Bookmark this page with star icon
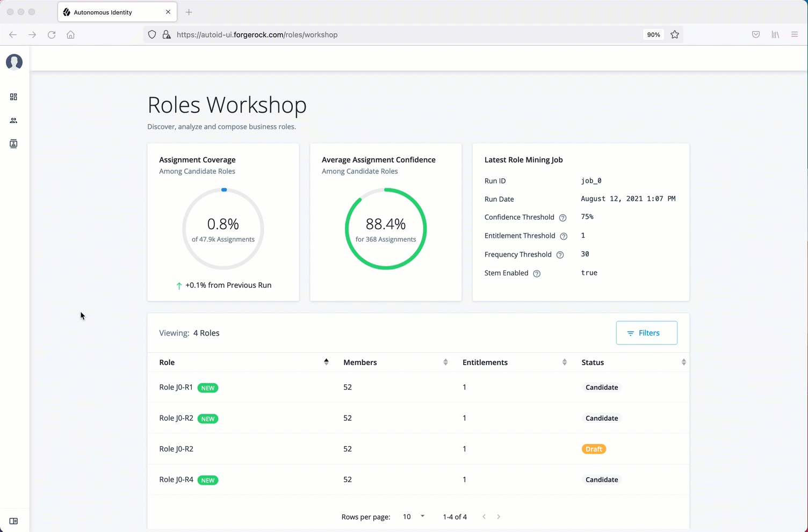The width and height of the screenshot is (808, 532). (675, 35)
